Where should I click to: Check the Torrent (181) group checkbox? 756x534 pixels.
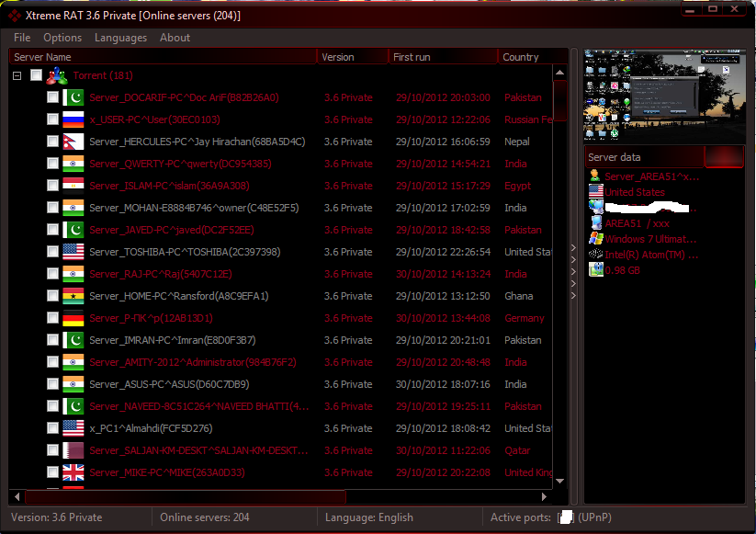(36, 74)
